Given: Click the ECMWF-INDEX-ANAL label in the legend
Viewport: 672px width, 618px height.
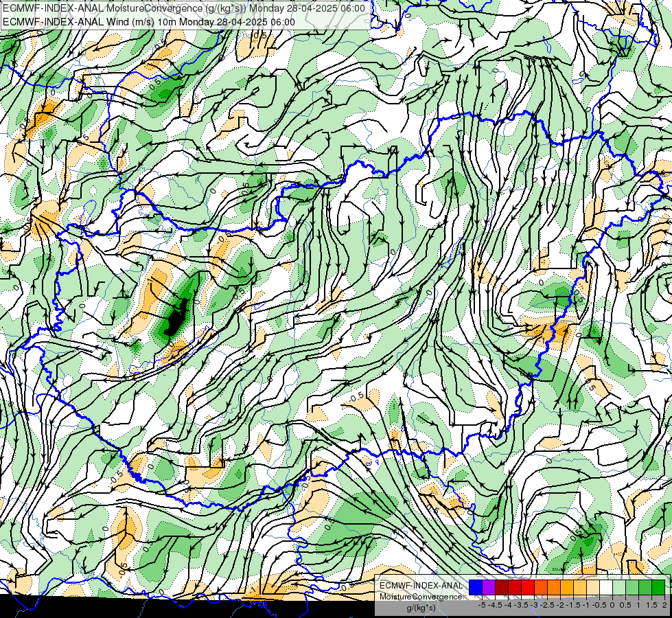Looking at the screenshot, I should (x=421, y=586).
